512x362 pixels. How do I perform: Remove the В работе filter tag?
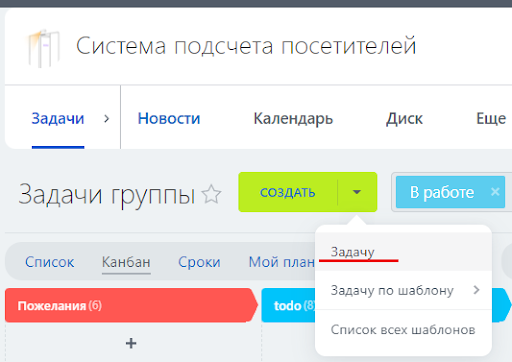coord(495,192)
